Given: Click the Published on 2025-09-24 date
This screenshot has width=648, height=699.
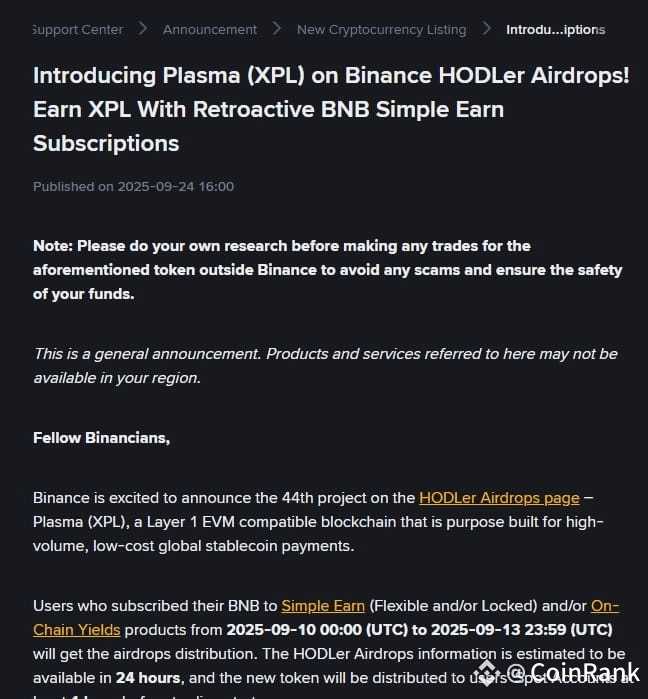Looking at the screenshot, I should 133,186.
